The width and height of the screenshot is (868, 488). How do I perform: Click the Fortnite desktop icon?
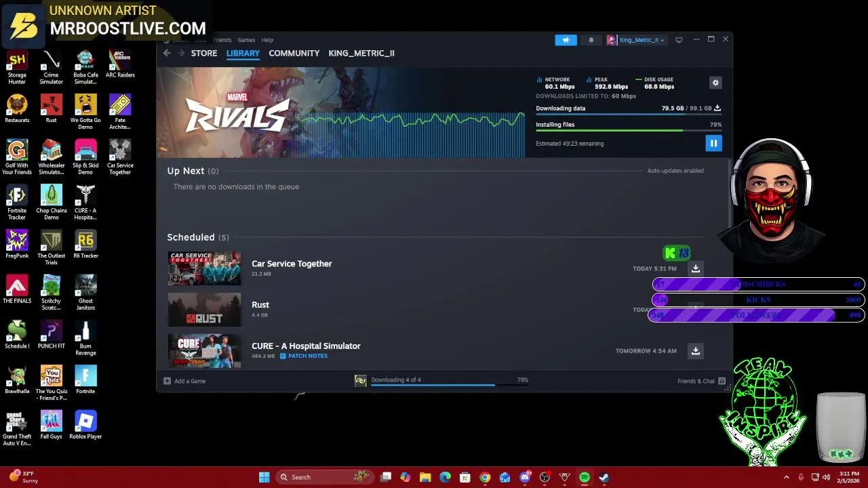(85, 381)
